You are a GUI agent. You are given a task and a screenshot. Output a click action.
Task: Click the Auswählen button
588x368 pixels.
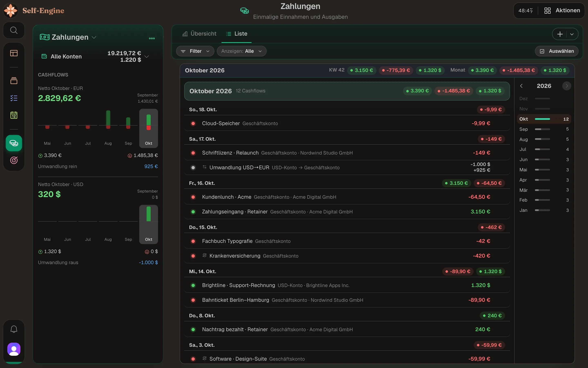(556, 51)
